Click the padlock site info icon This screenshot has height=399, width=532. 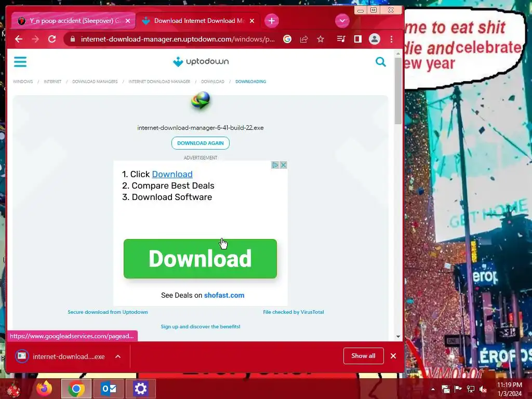(x=72, y=39)
